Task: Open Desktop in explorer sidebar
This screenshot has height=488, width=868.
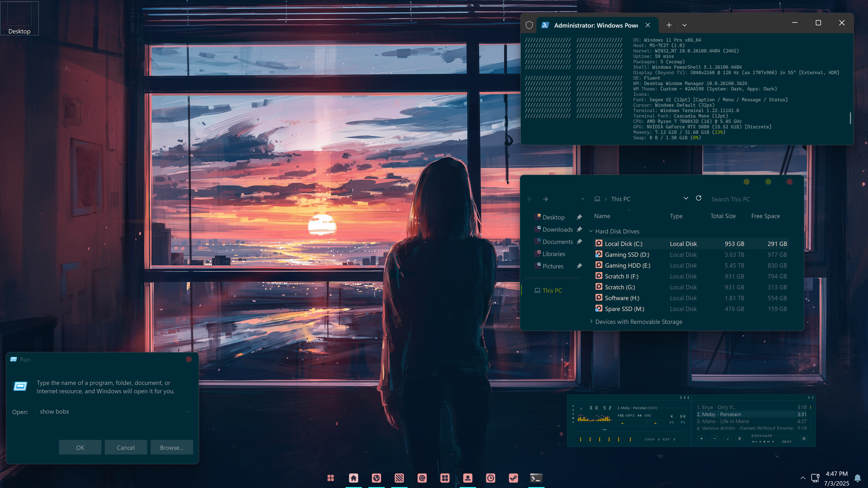Action: (553, 217)
